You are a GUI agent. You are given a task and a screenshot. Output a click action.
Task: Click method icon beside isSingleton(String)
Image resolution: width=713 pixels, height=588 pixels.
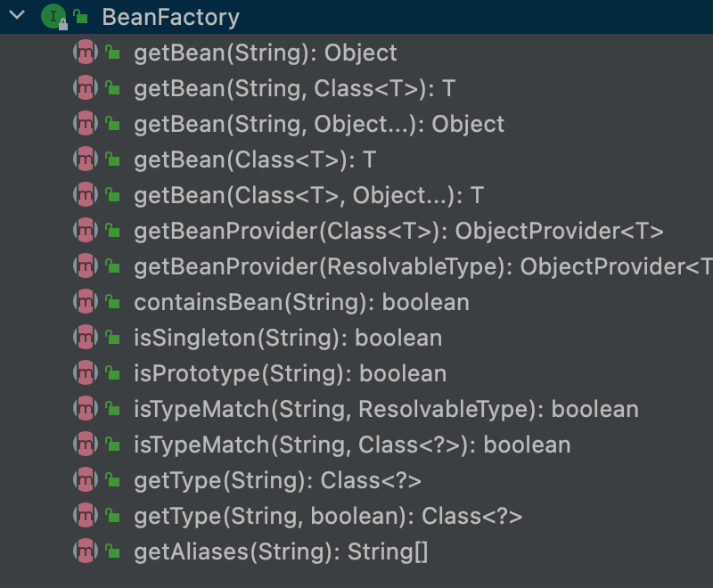[x=84, y=338]
